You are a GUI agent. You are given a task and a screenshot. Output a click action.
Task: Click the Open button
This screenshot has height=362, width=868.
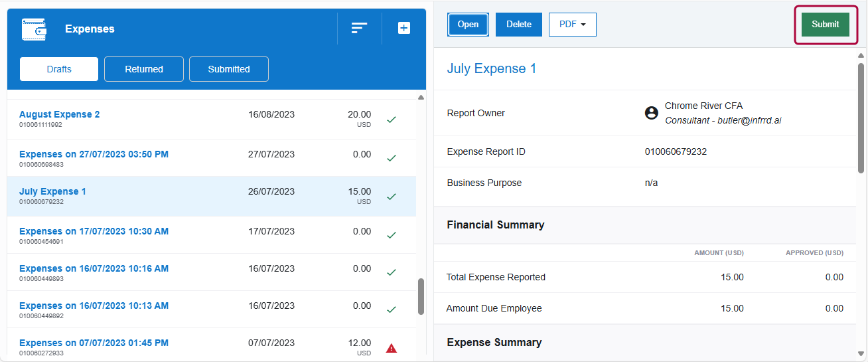point(468,25)
